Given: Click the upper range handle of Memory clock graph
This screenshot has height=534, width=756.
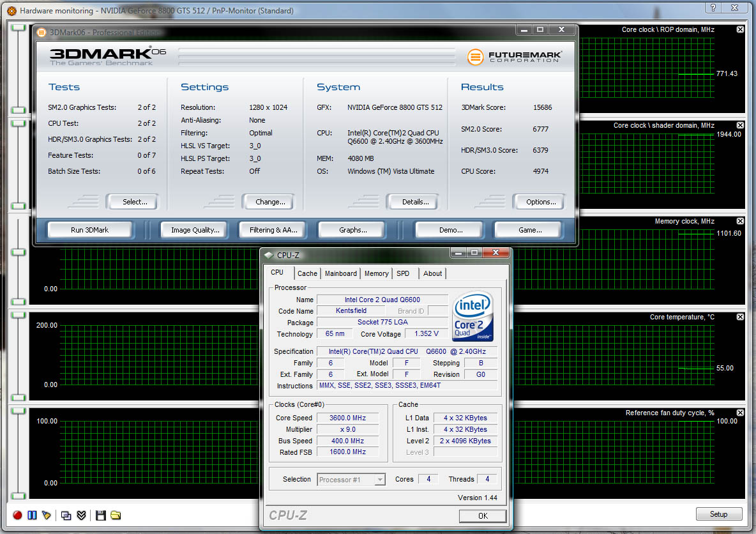Looking at the screenshot, I should click(19, 252).
